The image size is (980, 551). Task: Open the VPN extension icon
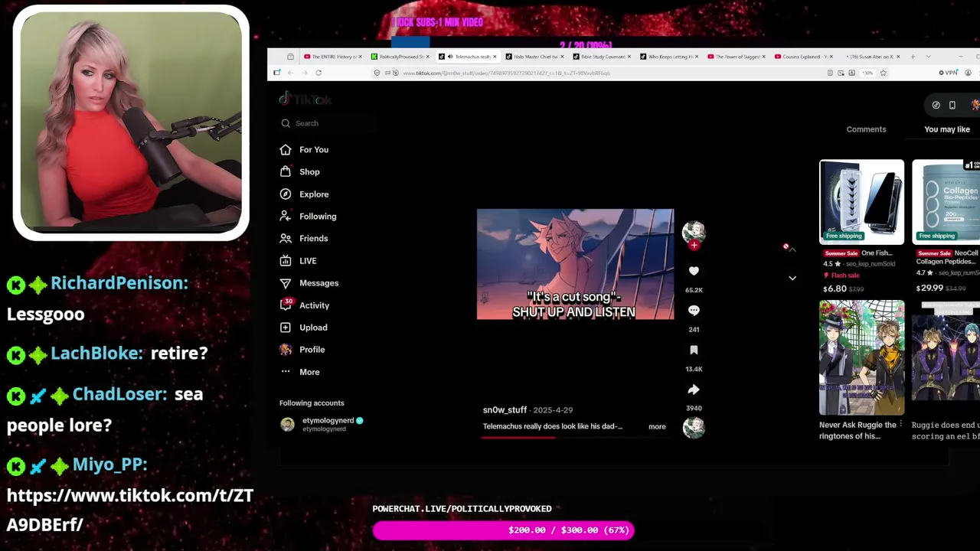(947, 73)
